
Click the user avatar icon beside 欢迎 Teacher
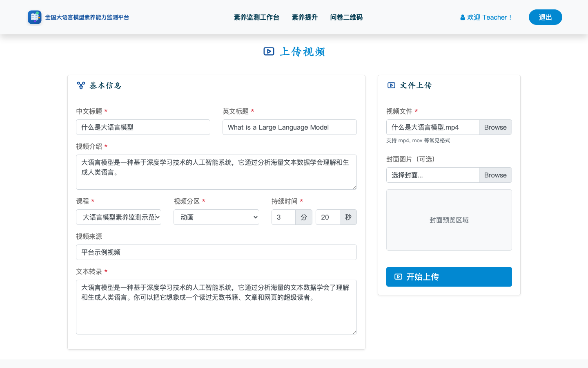tap(463, 18)
